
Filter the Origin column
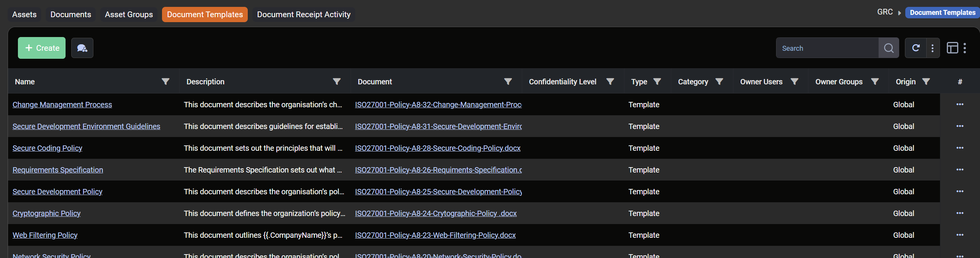926,82
